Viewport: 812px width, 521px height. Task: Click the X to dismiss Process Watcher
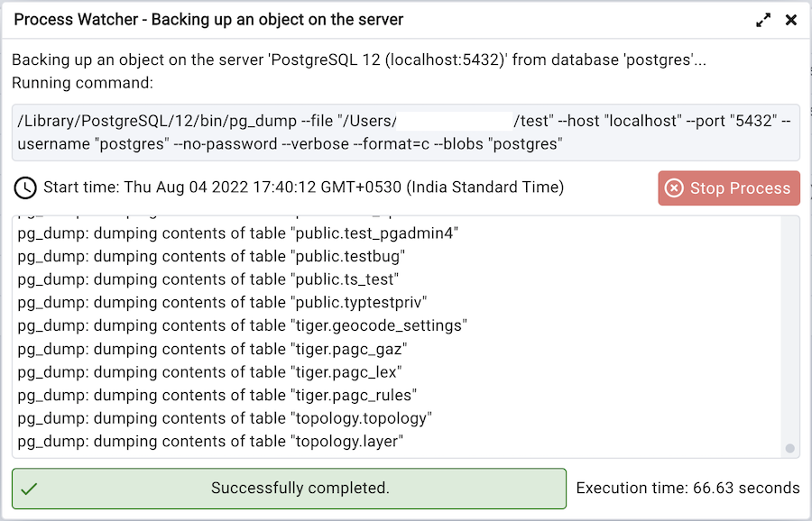791,19
